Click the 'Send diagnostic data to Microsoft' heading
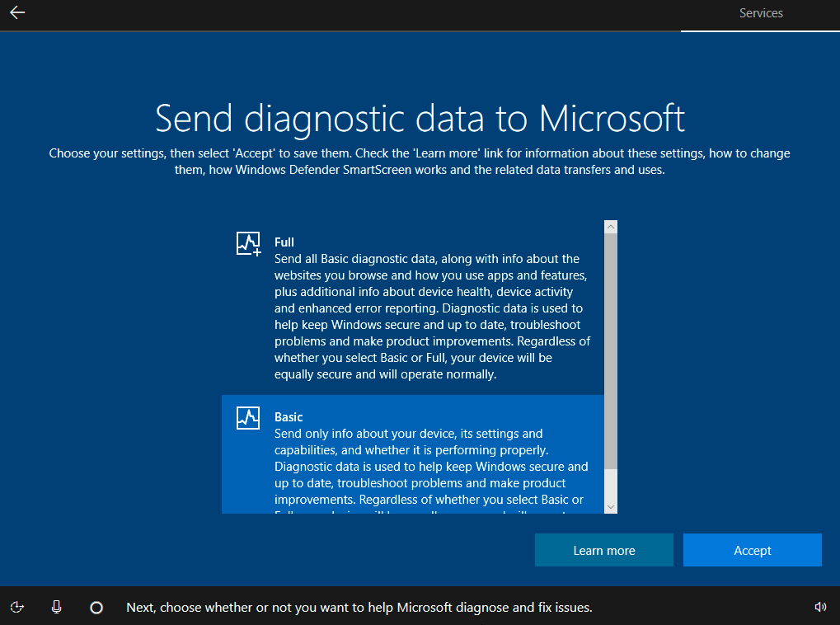Viewport: 840px width, 625px height. tap(420, 119)
